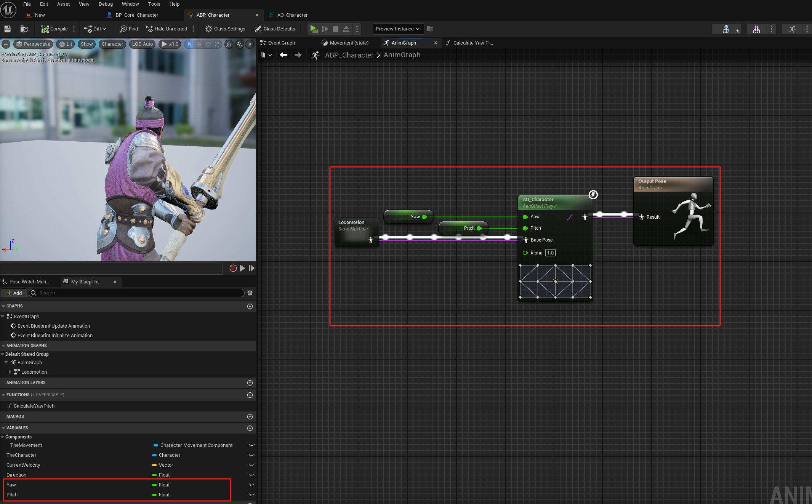Toggle visibility eye of Yaw variable
This screenshot has height=504, width=812.
click(x=251, y=485)
